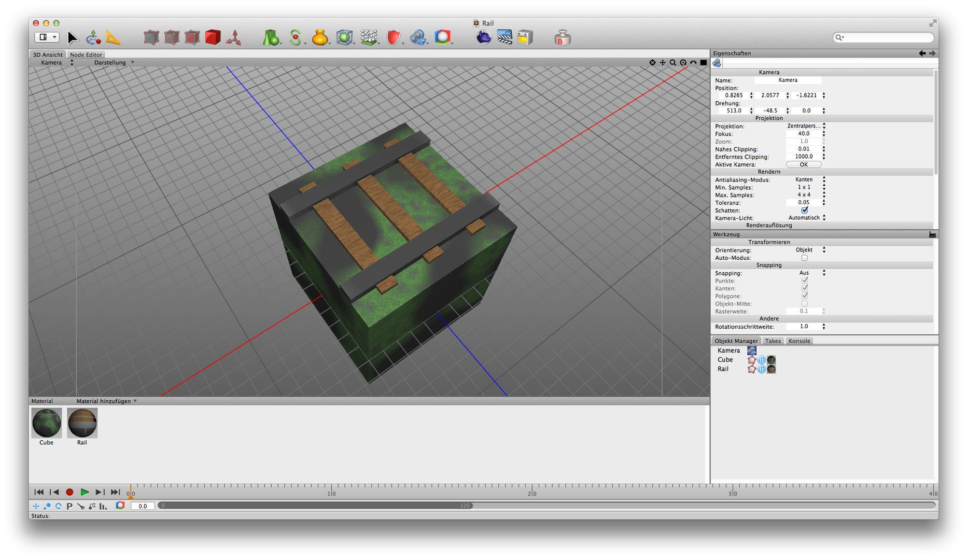968x560 pixels.
Task: Choose the Transform tool with colored axes
Action: pos(93,37)
